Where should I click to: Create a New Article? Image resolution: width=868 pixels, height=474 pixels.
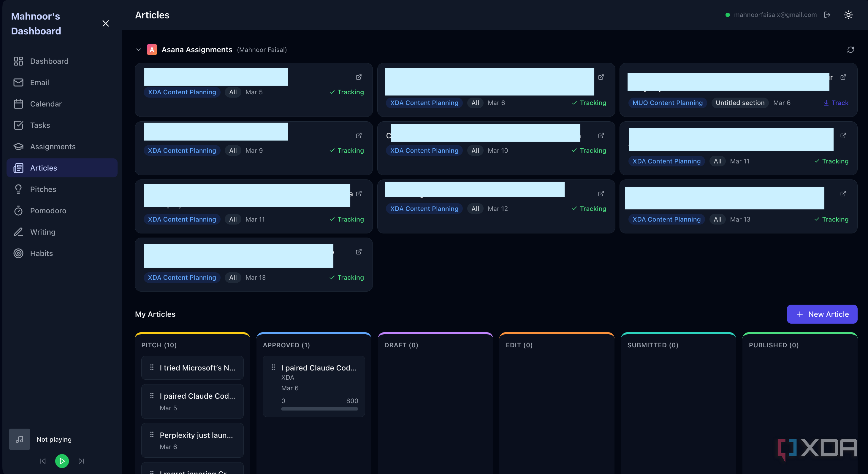(x=822, y=314)
